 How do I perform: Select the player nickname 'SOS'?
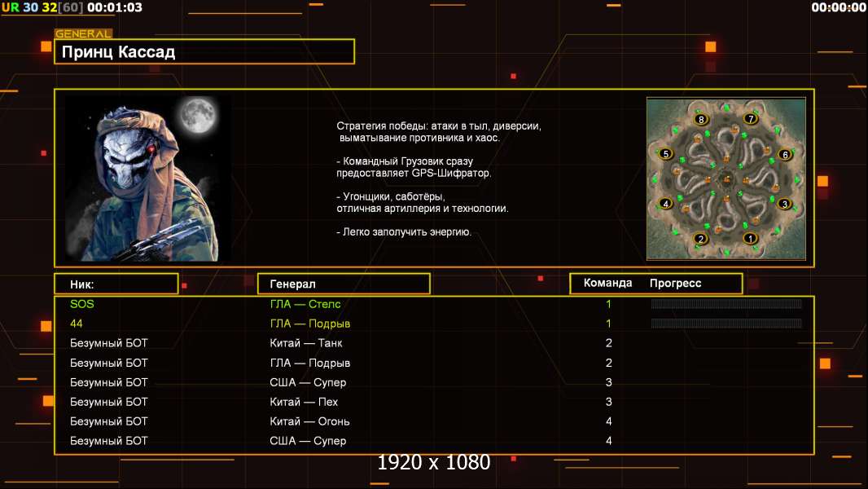(x=82, y=303)
